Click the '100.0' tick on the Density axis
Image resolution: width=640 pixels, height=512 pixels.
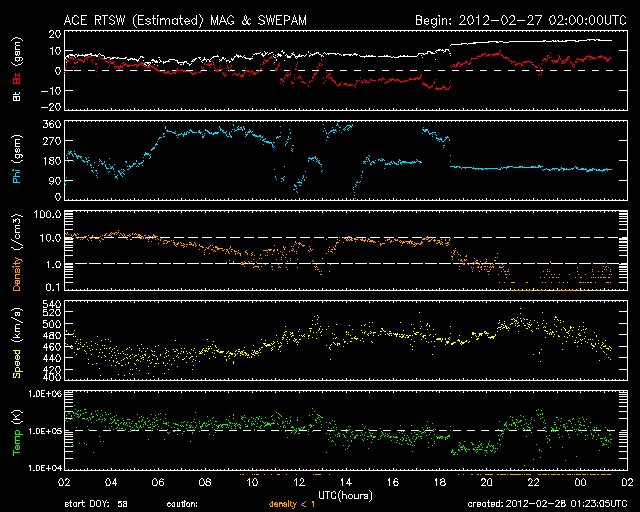coord(48,215)
